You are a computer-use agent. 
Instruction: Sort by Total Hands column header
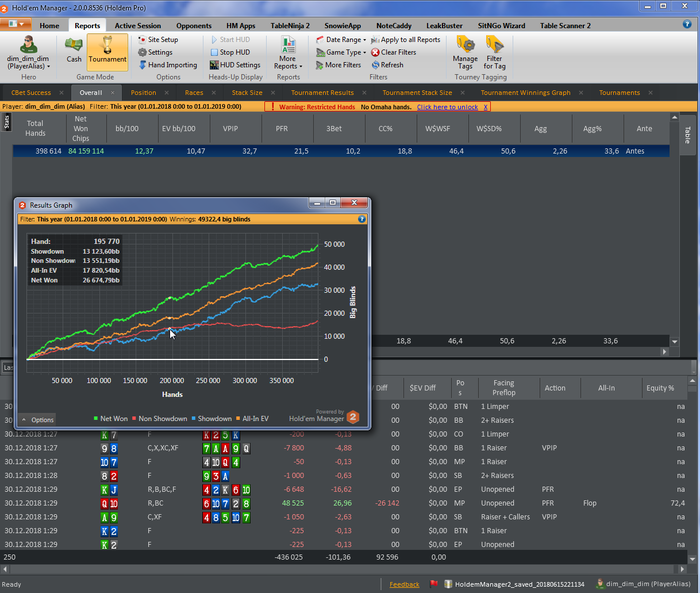click(35, 128)
